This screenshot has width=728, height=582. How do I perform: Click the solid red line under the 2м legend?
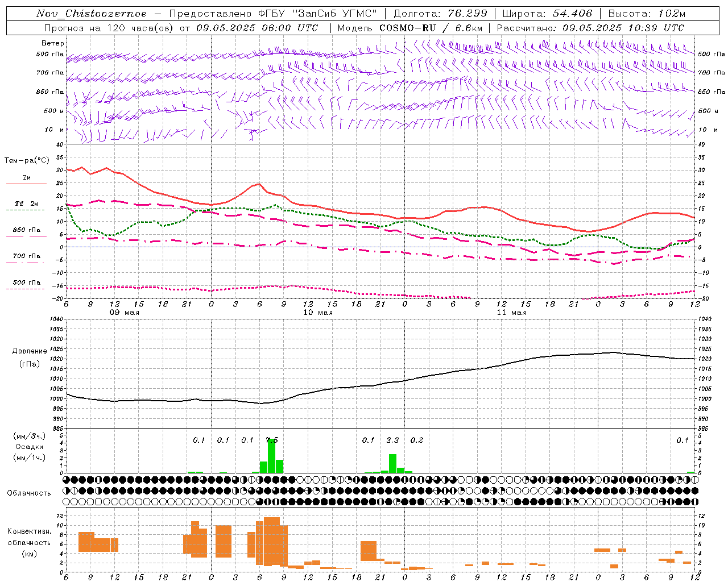click(26, 184)
